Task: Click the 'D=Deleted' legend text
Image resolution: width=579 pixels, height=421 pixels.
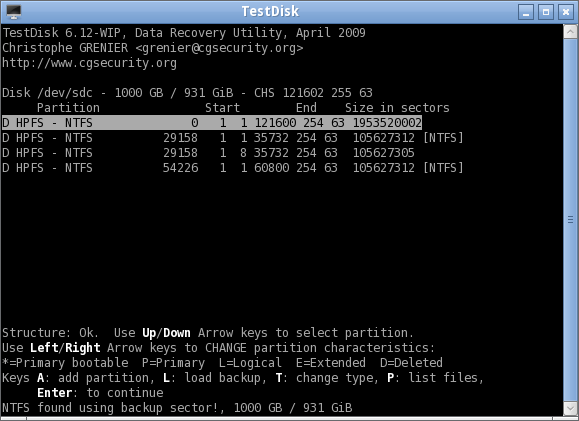Action: [x=411, y=363]
